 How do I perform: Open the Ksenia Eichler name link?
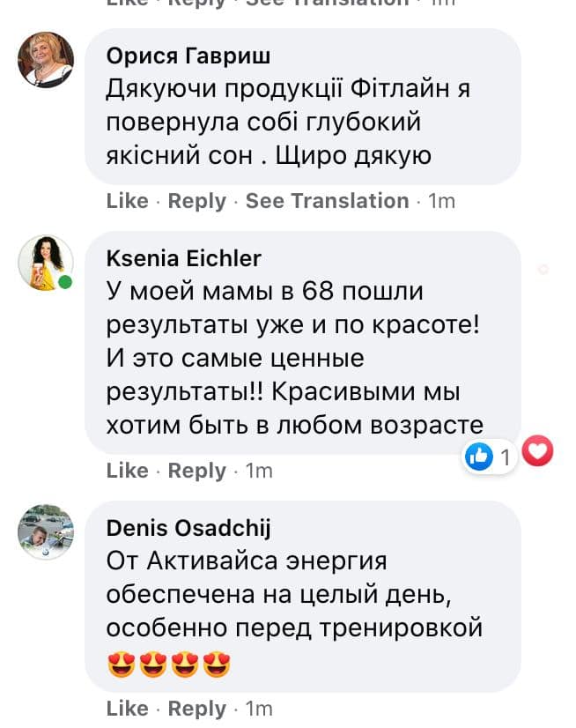183,258
